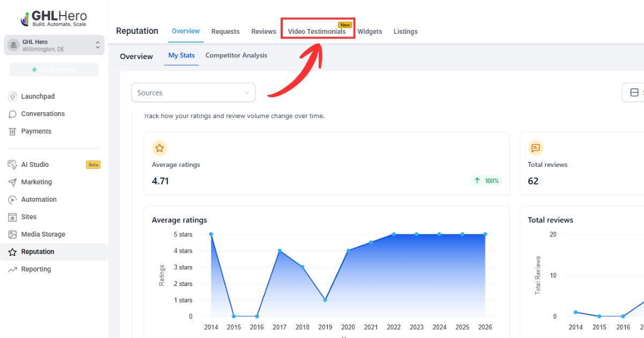Click the 2019 low point on the Average ratings chart
The height and width of the screenshot is (338, 644).
click(x=325, y=300)
